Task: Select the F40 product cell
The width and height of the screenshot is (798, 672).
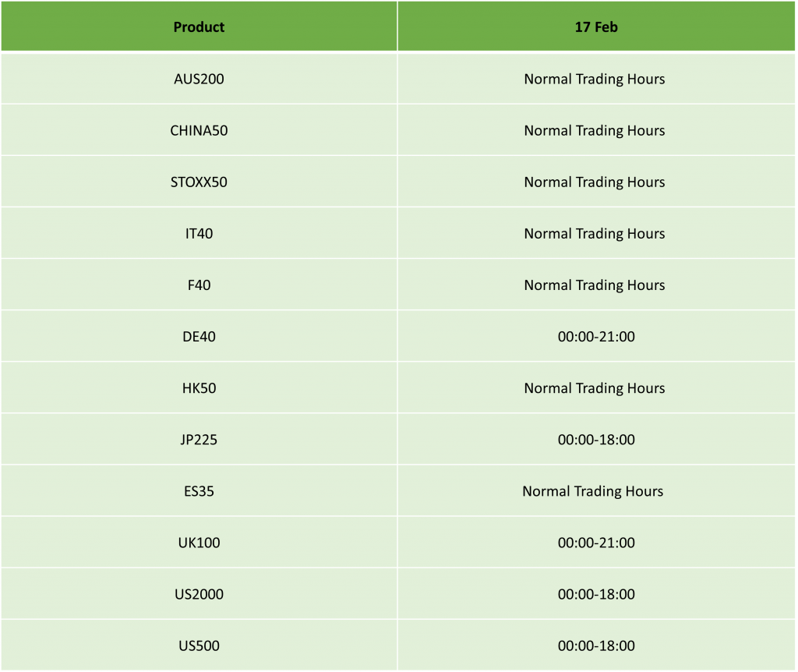Action: (199, 285)
